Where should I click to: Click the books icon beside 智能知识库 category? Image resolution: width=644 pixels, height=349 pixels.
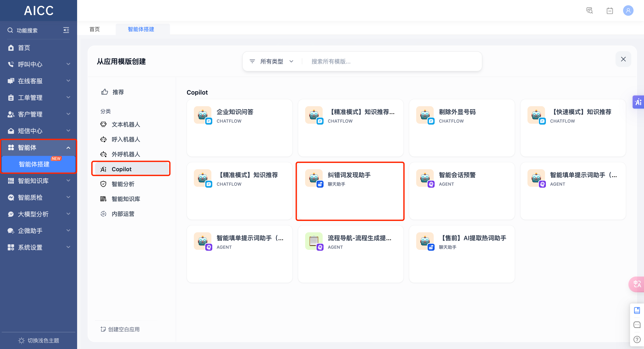coord(103,199)
